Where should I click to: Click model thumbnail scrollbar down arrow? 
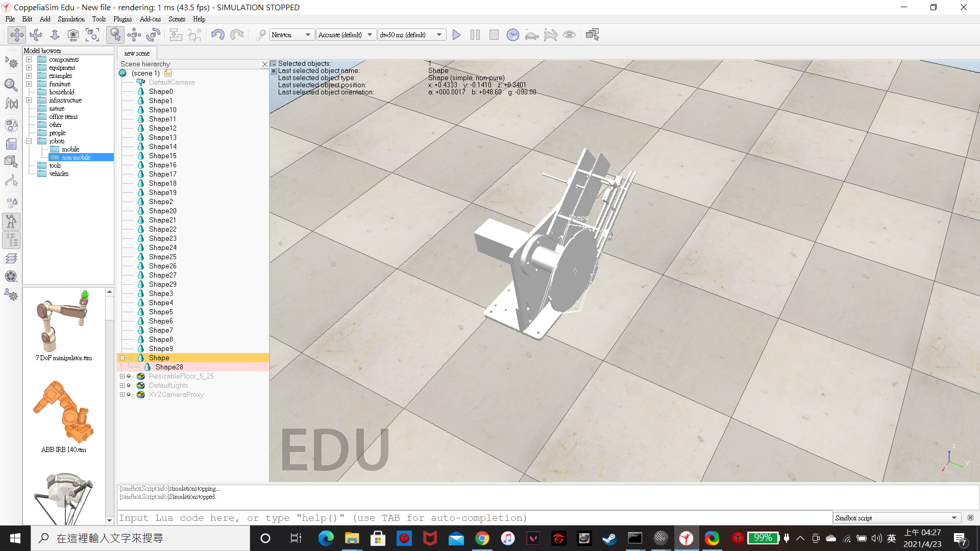coord(109,520)
